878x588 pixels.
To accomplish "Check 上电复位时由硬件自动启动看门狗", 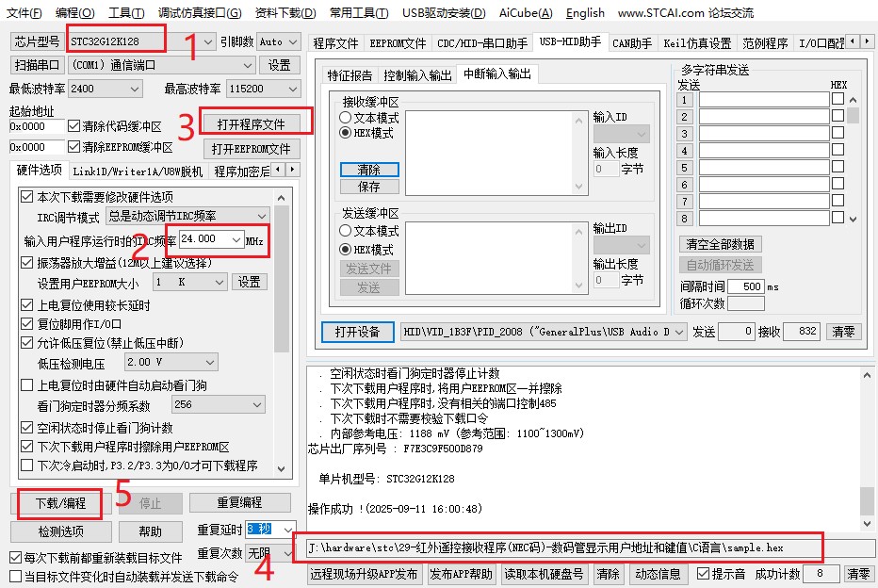I will pyautogui.click(x=26, y=385).
